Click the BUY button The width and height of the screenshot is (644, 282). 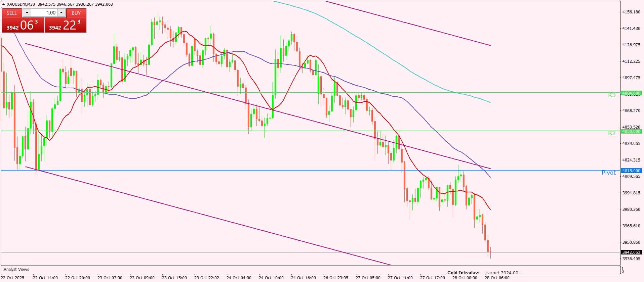(76, 13)
